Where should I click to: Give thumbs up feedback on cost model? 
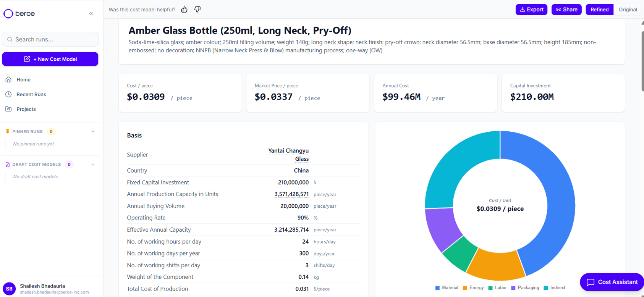pos(184,10)
